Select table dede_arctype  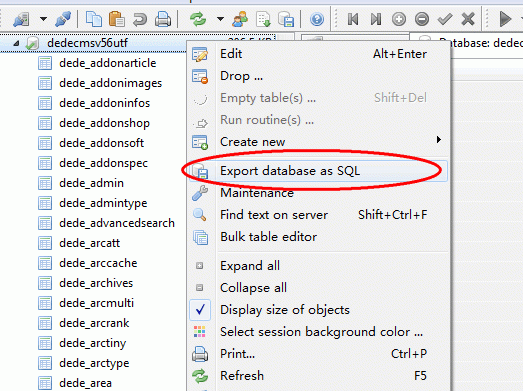94,363
